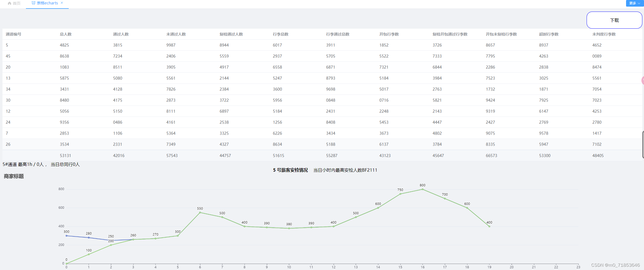Select cell 2853 in channel 7 row
Screen dimensions: 644x270
(64, 133)
